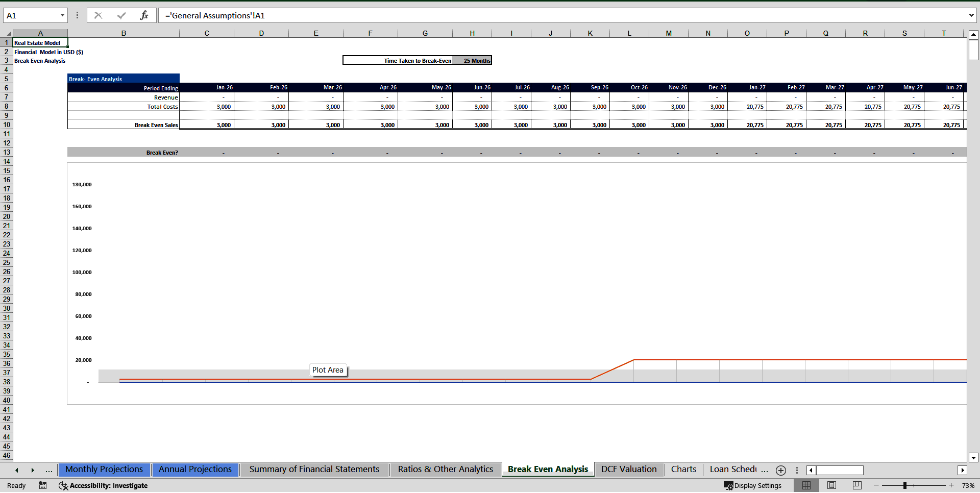Viewport: 980px width, 493px height.
Task: Click the zoom in plus button
Action: 951,485
